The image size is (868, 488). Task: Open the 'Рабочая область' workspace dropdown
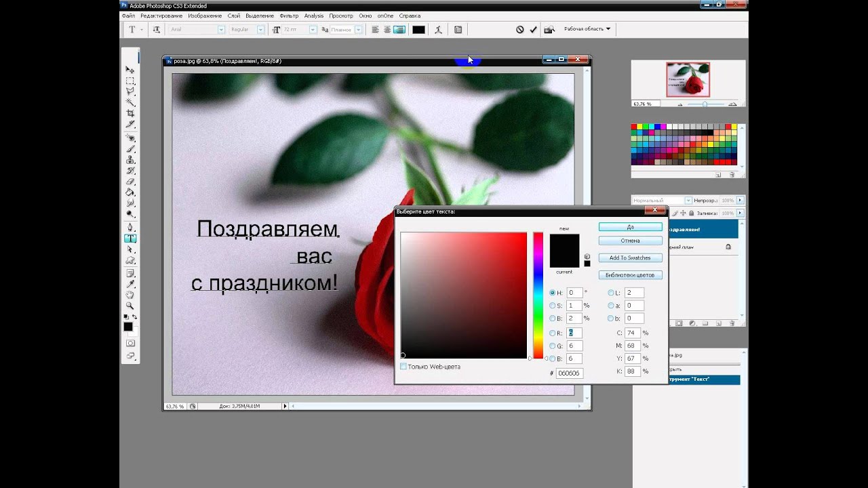tap(587, 29)
